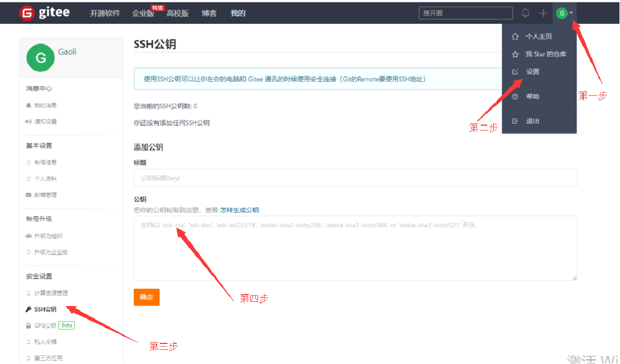The width and height of the screenshot is (620, 364).
Task: Open the notification bell icon
Action: tap(525, 12)
